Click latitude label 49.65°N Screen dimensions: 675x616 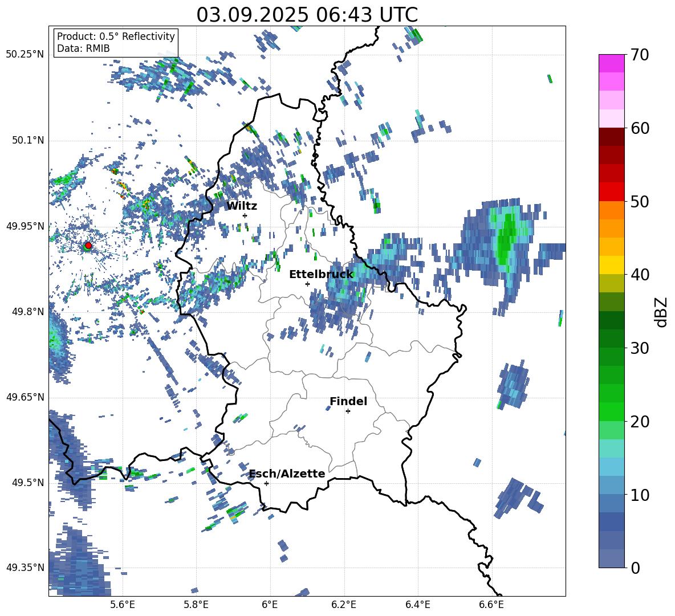click(x=25, y=397)
